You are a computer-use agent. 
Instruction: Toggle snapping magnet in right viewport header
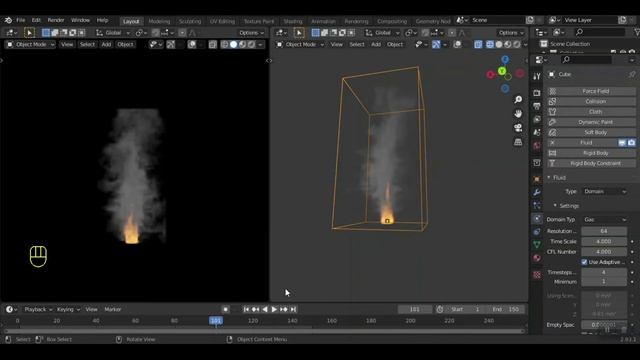(x=425, y=33)
